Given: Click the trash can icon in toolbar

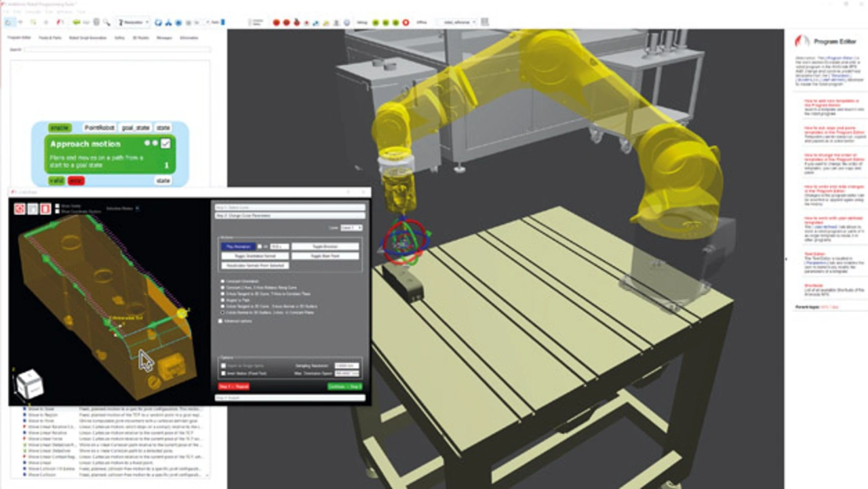Looking at the screenshot, I should 96,22.
